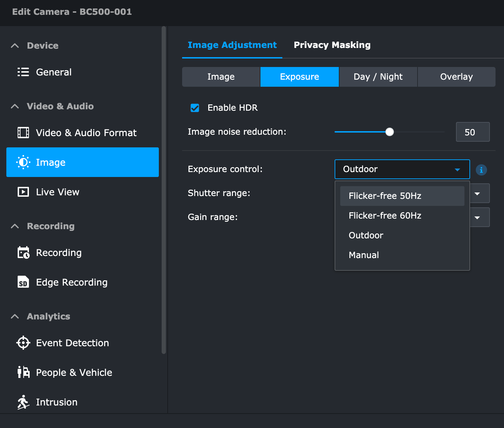Switch to the Privacy Masking tab
Image resolution: width=504 pixels, height=428 pixels.
pyautogui.click(x=332, y=45)
